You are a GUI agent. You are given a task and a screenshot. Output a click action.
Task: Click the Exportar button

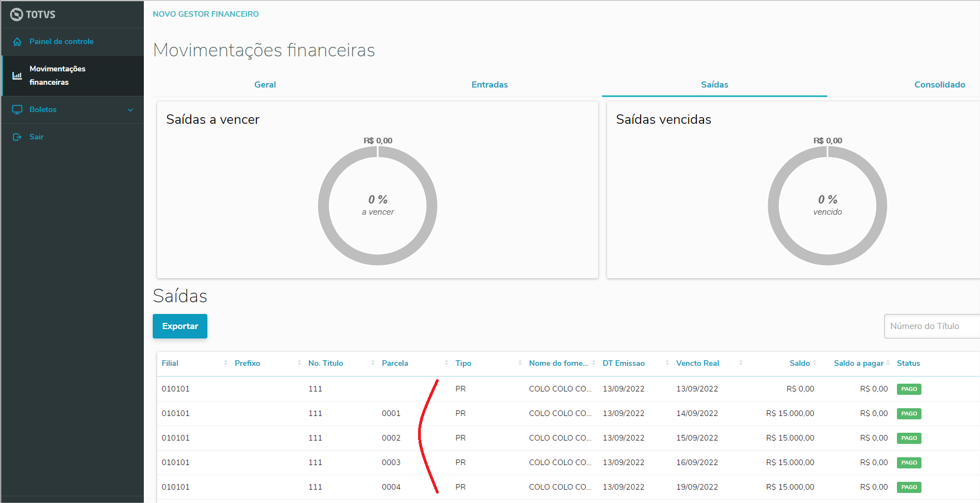pyautogui.click(x=179, y=326)
